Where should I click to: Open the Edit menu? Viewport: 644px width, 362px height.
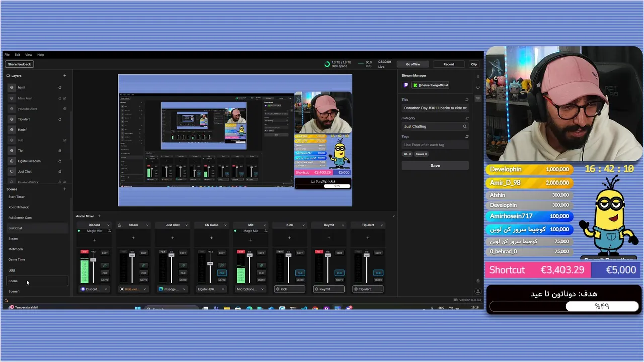pyautogui.click(x=17, y=55)
